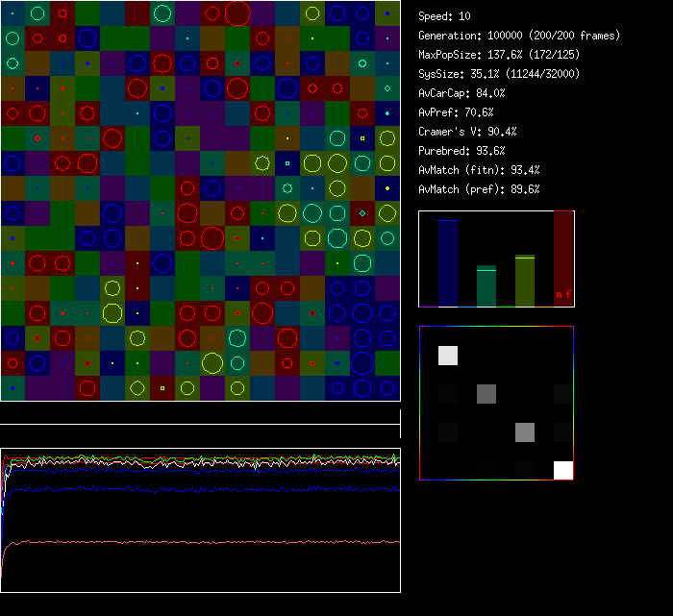Click the AvMatch (fitn) statistic

[x=479, y=170]
